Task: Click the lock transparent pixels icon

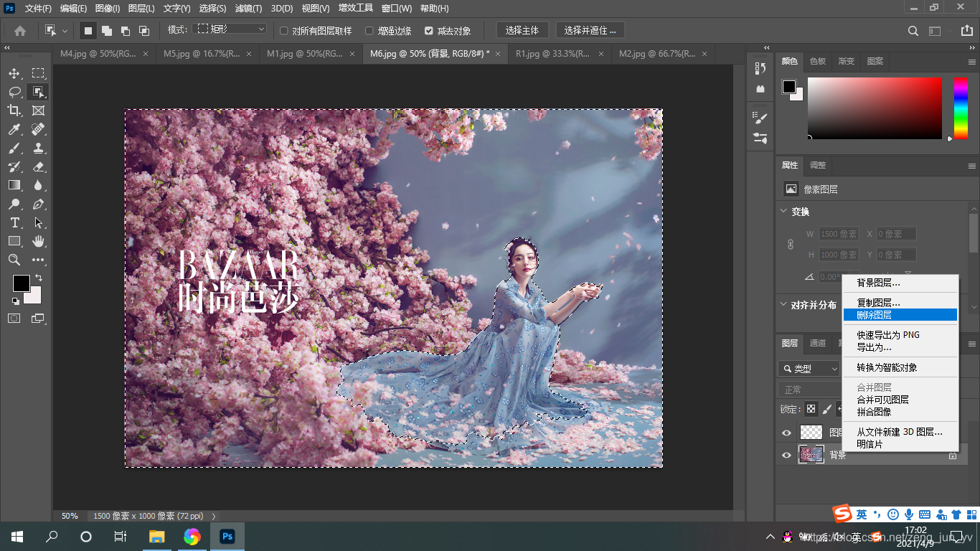Action: pyautogui.click(x=809, y=408)
